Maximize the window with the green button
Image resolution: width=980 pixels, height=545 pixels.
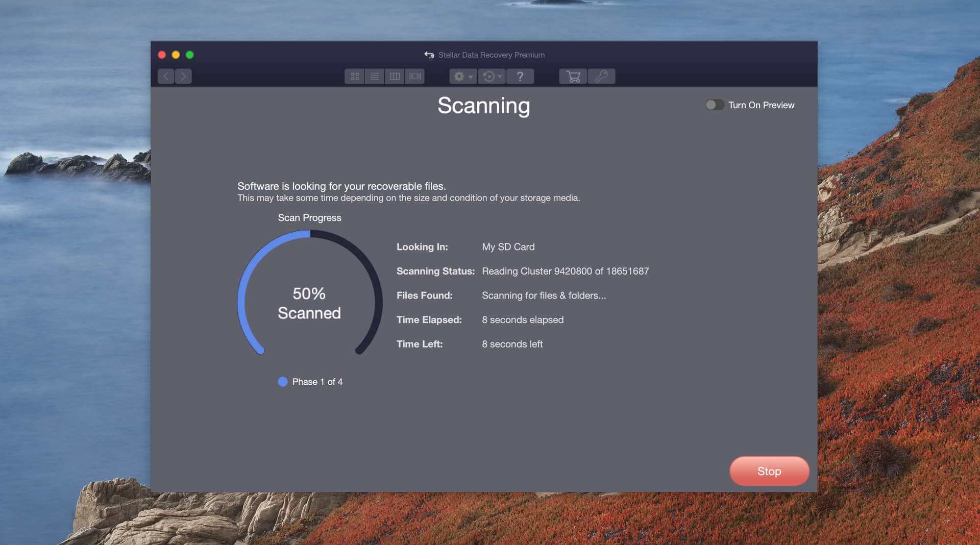(190, 55)
